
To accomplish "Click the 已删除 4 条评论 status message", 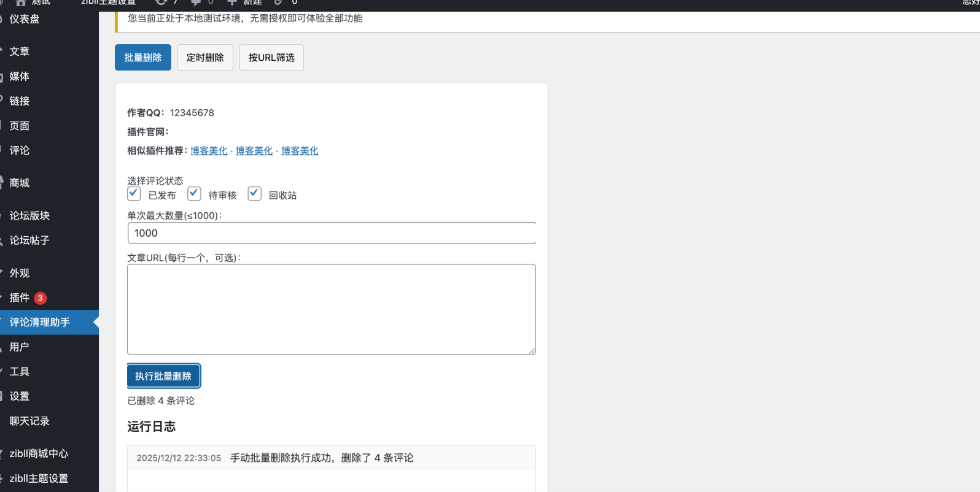I will [161, 401].
